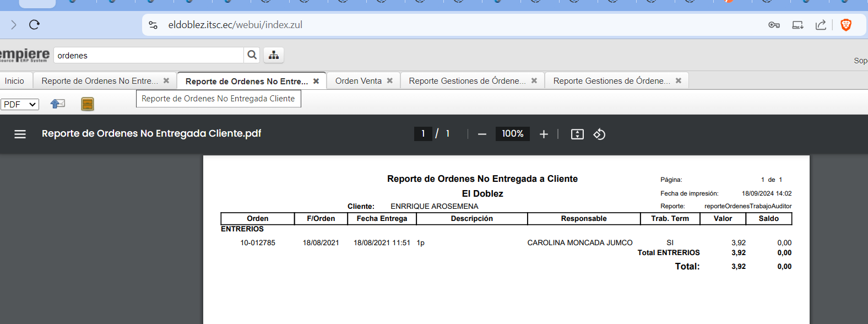Click the send report by email icon

(x=58, y=104)
